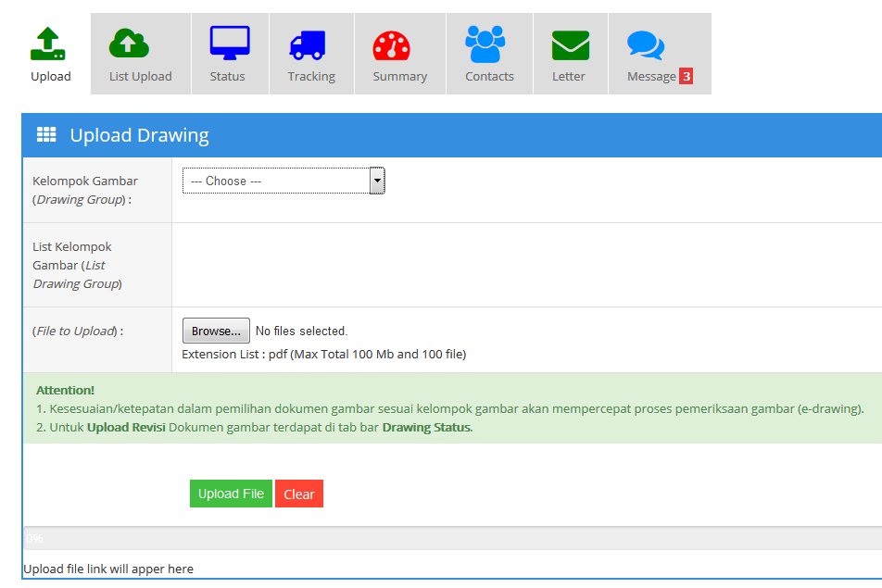Go to the Summary tab label
The height and width of the screenshot is (588, 882).
(399, 77)
